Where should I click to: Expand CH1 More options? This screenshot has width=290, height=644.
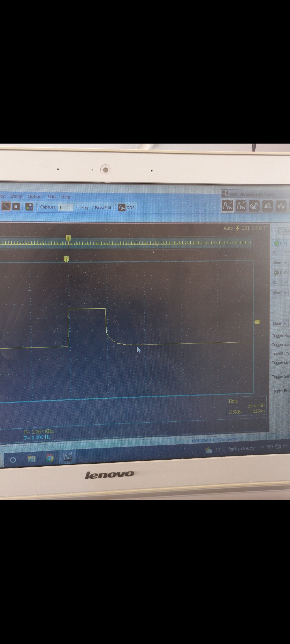click(280, 263)
